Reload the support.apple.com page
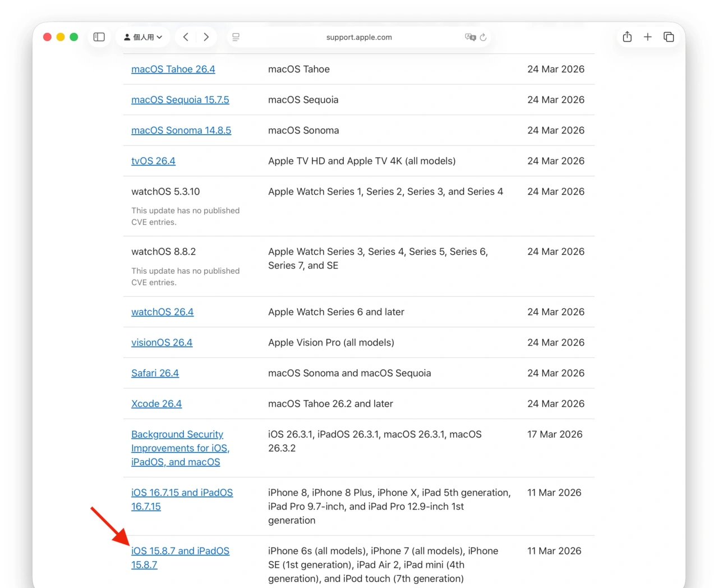718x588 pixels. coord(484,37)
